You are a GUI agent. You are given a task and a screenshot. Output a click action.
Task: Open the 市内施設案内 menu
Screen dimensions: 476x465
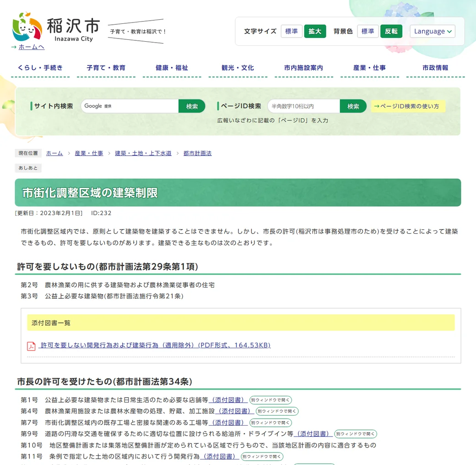[303, 68]
